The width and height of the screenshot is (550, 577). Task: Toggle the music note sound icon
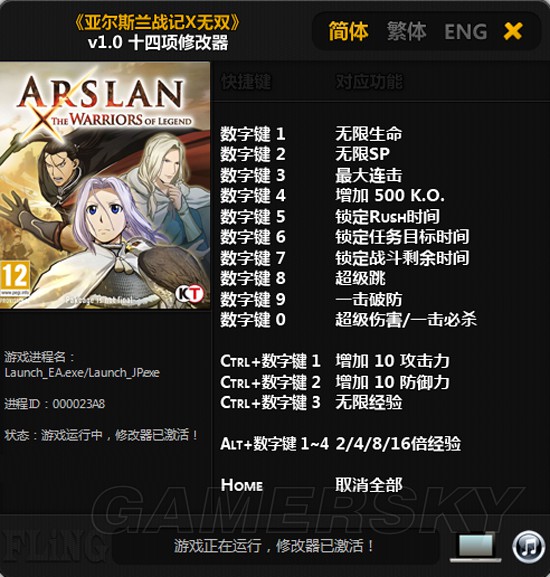[529, 546]
